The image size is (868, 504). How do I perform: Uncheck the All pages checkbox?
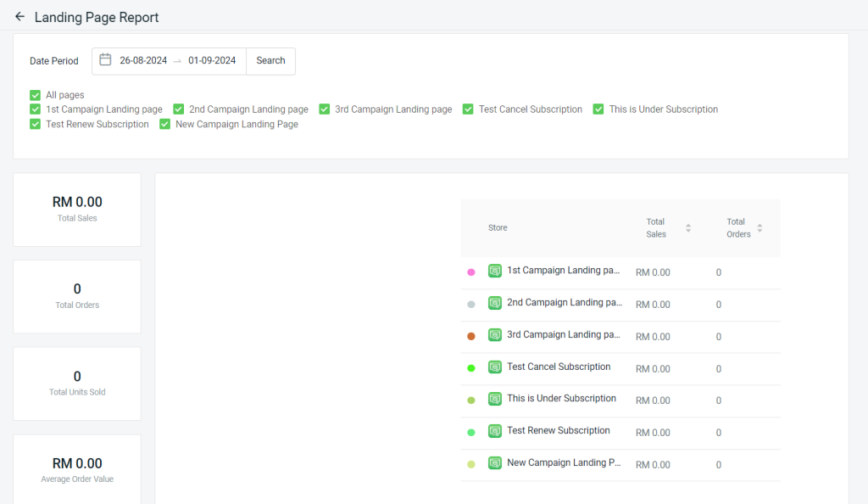36,95
